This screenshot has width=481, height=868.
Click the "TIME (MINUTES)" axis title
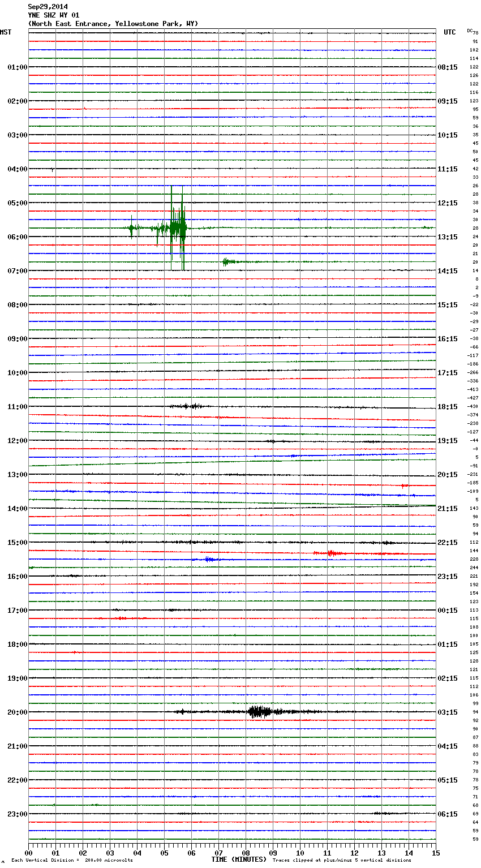[239, 860]
